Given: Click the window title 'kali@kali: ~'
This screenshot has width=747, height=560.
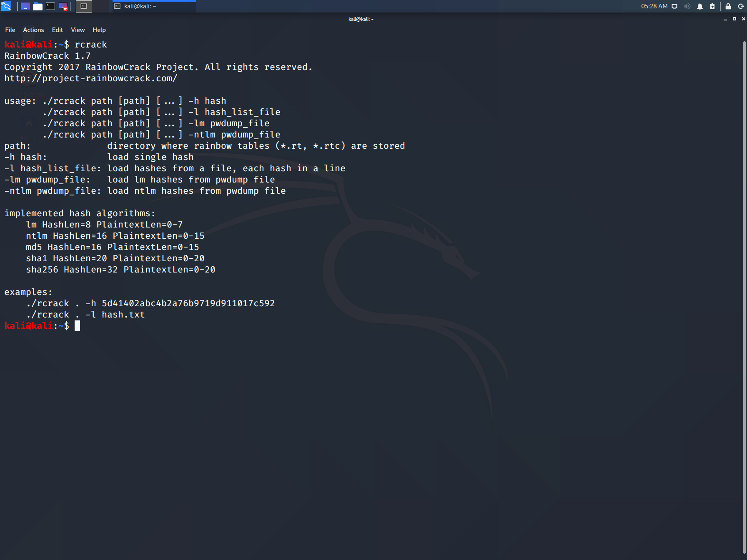Looking at the screenshot, I should [x=361, y=19].
